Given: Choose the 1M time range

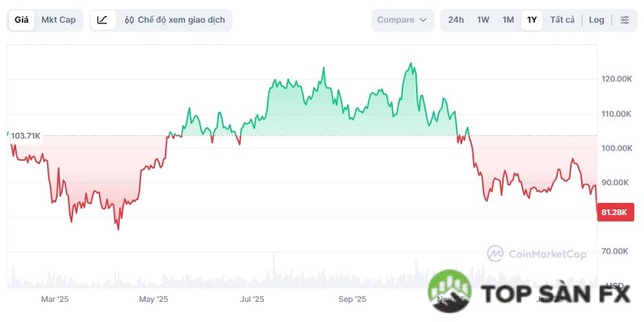Looking at the screenshot, I should 508,20.
